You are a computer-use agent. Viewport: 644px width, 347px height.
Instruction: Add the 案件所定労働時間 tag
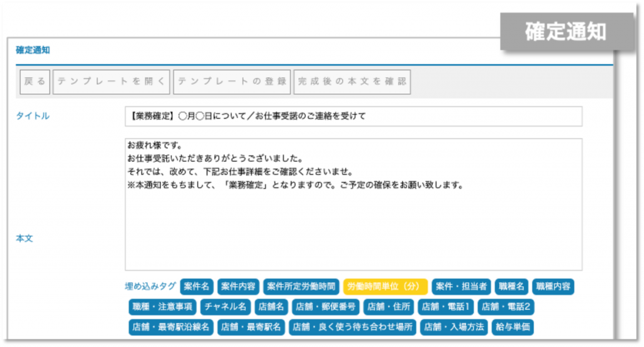coord(301,287)
